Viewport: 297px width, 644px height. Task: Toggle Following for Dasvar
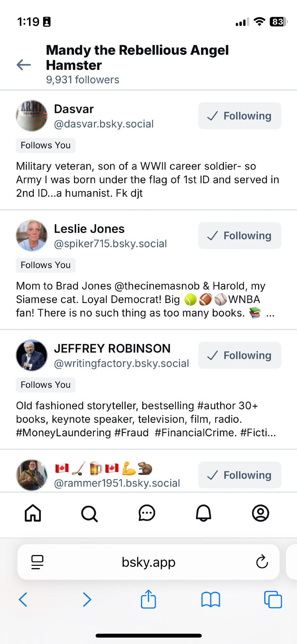tap(239, 116)
